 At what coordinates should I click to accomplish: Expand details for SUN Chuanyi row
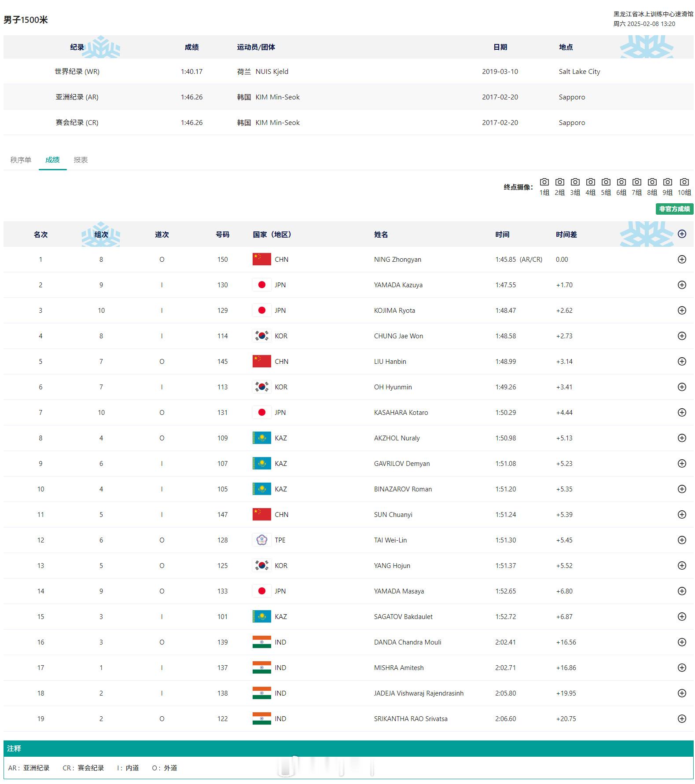click(682, 515)
